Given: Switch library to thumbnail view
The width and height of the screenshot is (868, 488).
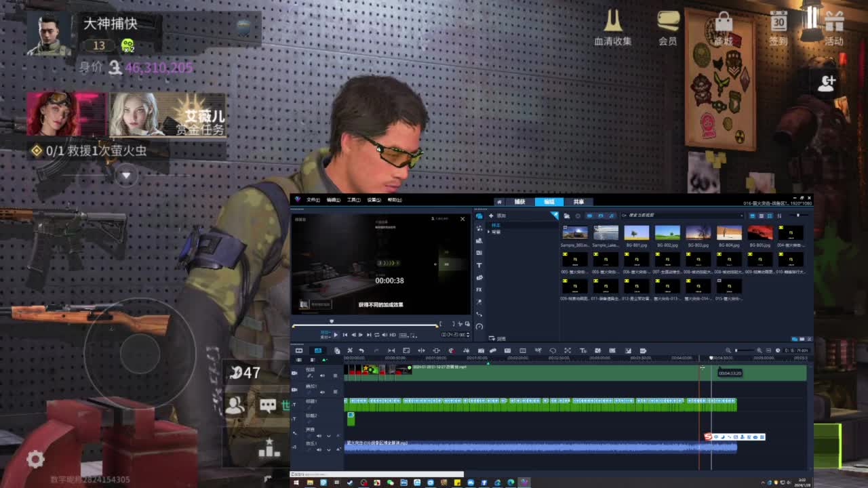Looking at the screenshot, I should click(770, 216).
